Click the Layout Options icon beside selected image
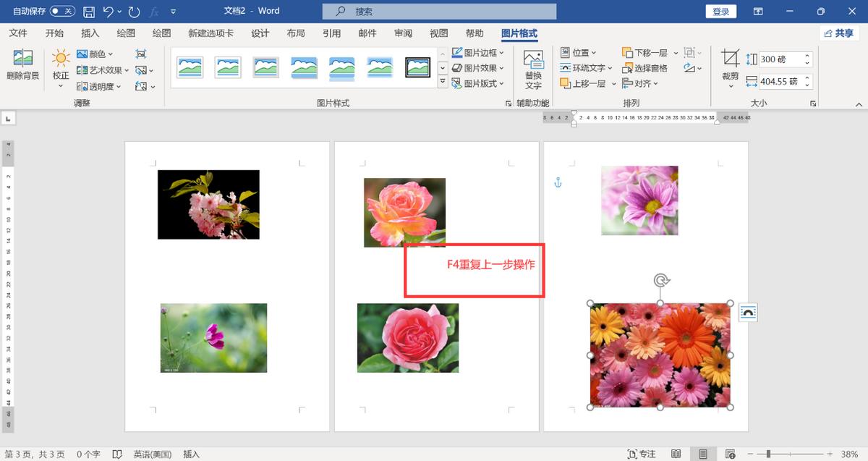The image size is (868, 461). point(748,312)
